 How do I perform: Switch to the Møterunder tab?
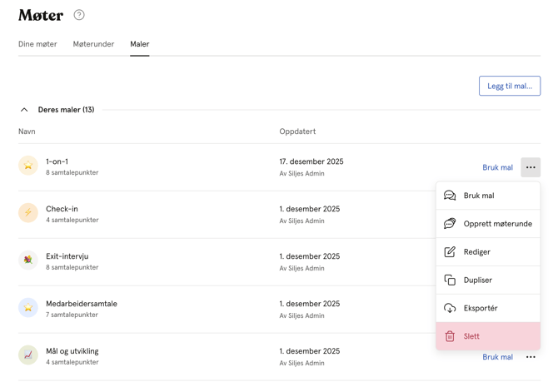(93, 44)
